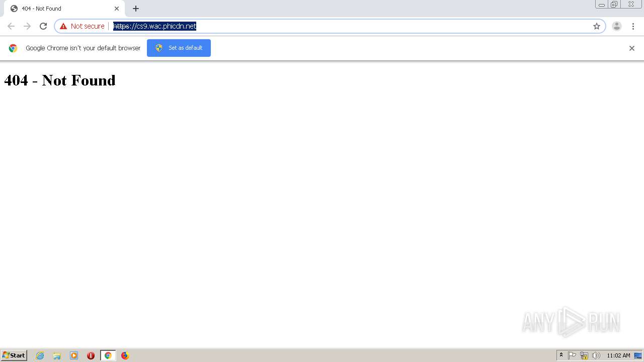The height and width of the screenshot is (362, 644).
Task: Minimize the Chrome window
Action: pos(602,5)
